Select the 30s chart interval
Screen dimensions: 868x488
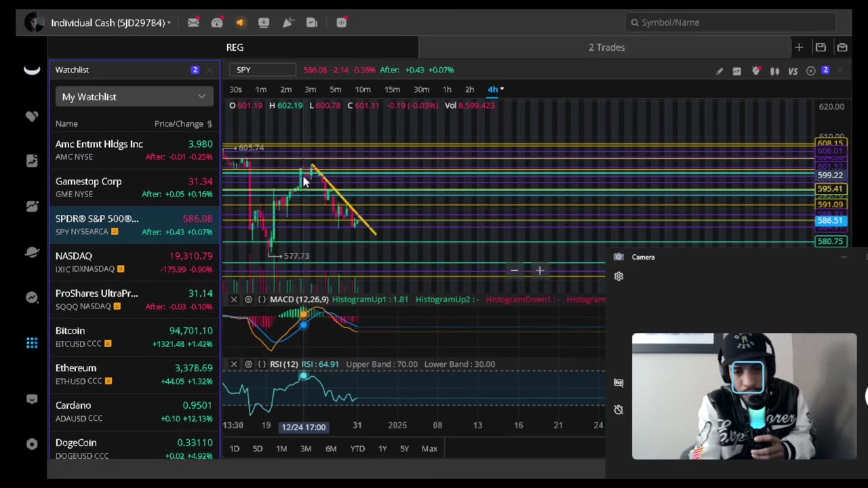(x=235, y=89)
